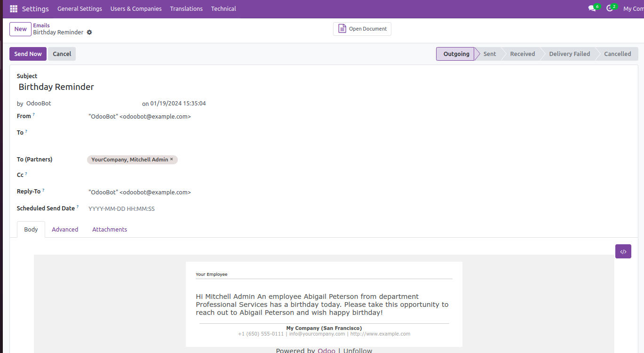Image resolution: width=644 pixels, height=353 pixels.
Task: Click the Unfollow link in the email footer
Action: pos(358,351)
